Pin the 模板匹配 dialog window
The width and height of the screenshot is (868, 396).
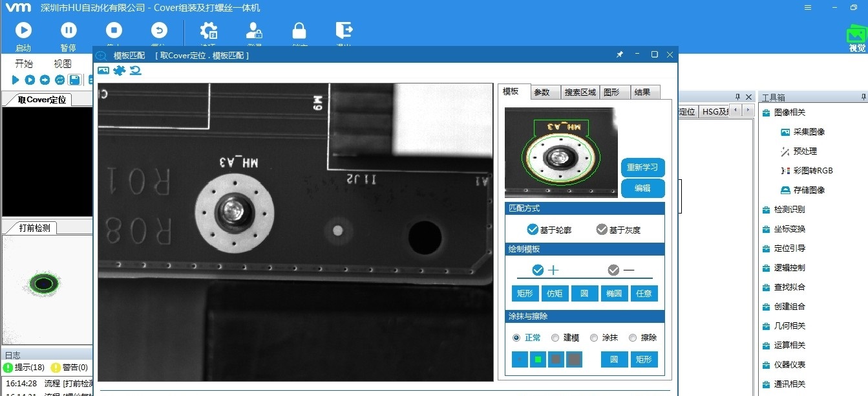click(619, 55)
